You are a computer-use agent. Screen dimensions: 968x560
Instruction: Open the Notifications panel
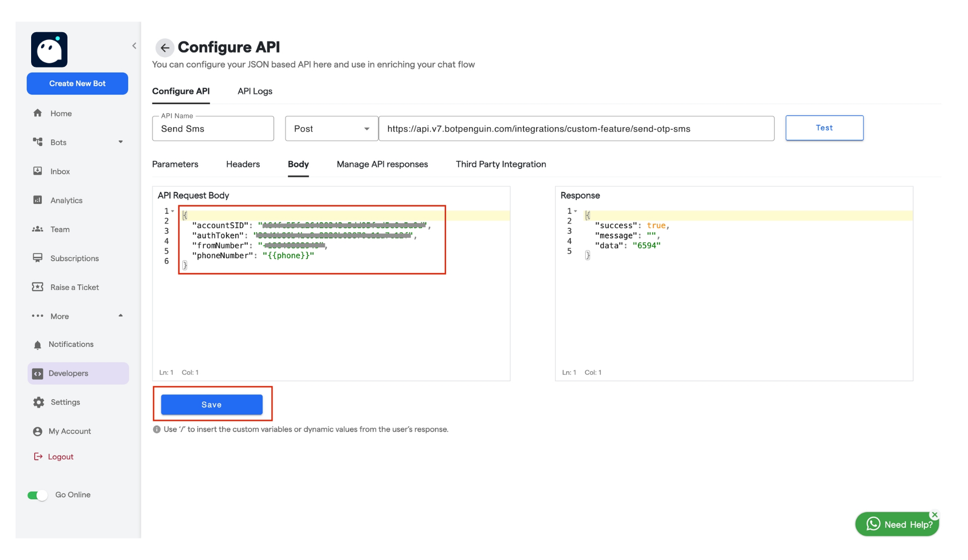point(71,344)
